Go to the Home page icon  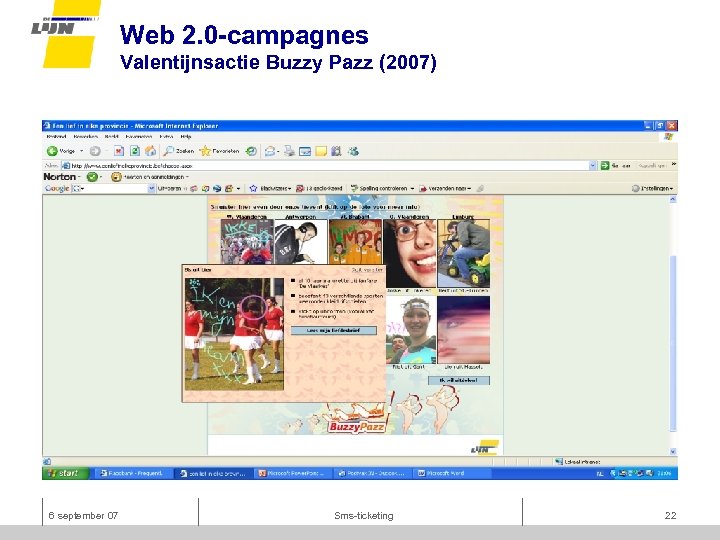point(150,151)
